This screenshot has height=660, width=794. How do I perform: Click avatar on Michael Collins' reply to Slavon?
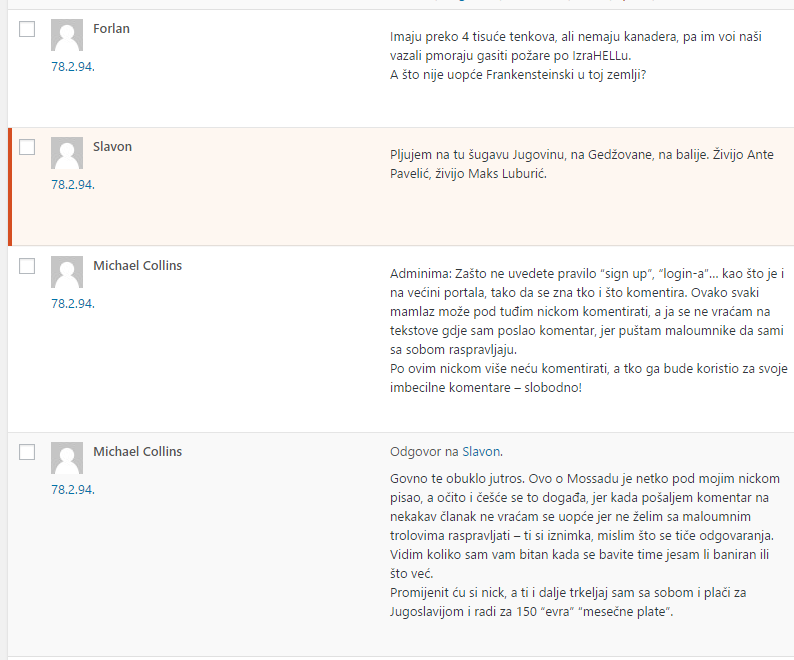[67, 458]
